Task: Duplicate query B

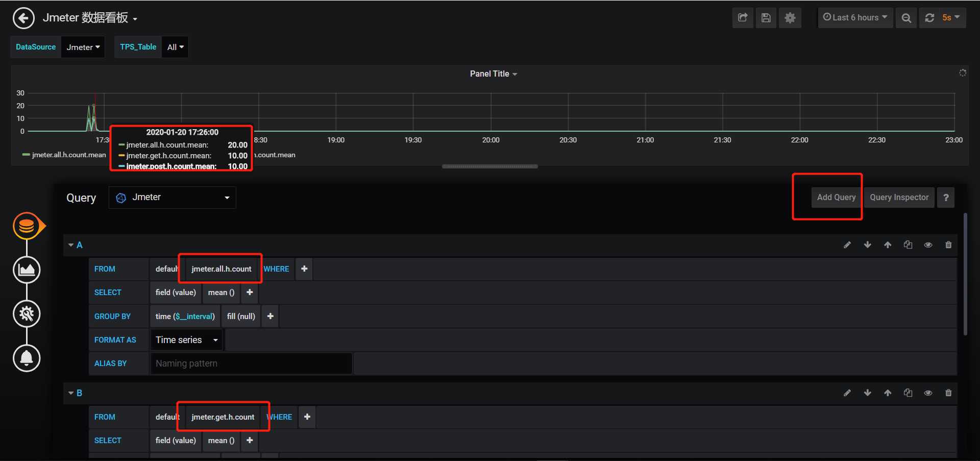Action: pos(908,393)
